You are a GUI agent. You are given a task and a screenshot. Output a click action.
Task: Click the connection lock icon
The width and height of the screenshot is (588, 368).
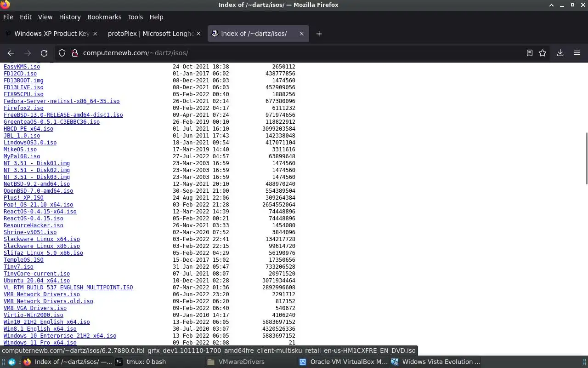[74, 53]
